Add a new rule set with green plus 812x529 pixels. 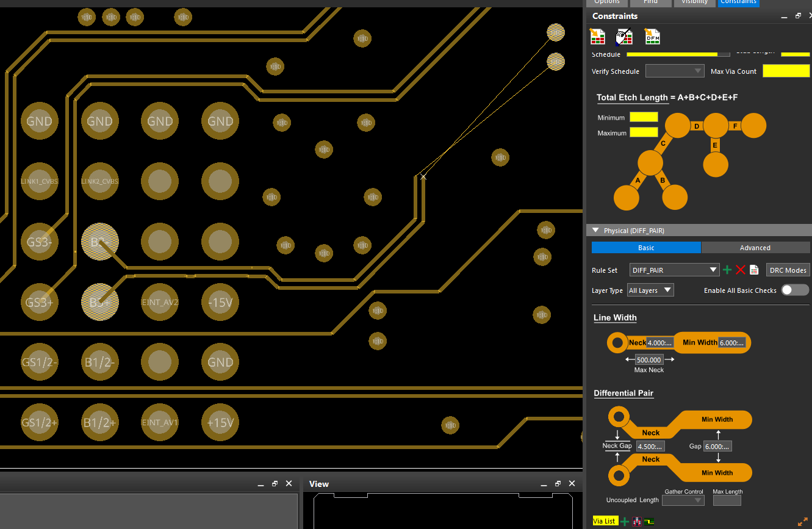(x=727, y=270)
